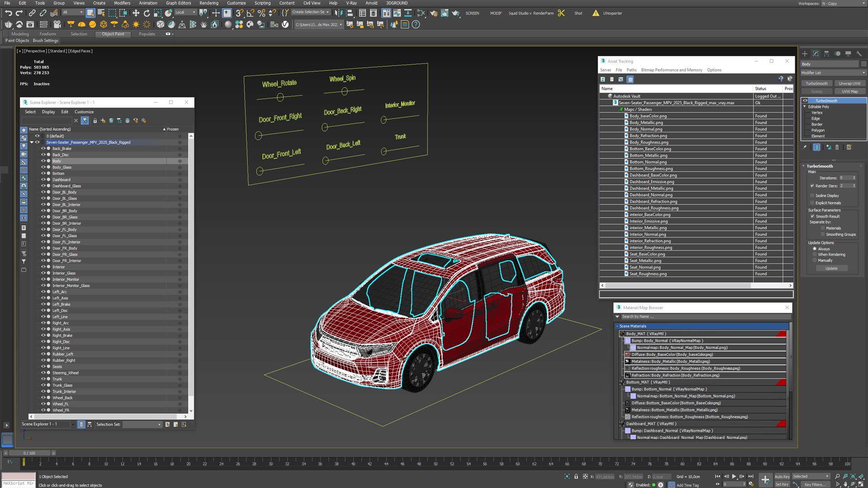Click the Undo arrow icon
Viewport: 868px width, 488px height.
click(8, 13)
